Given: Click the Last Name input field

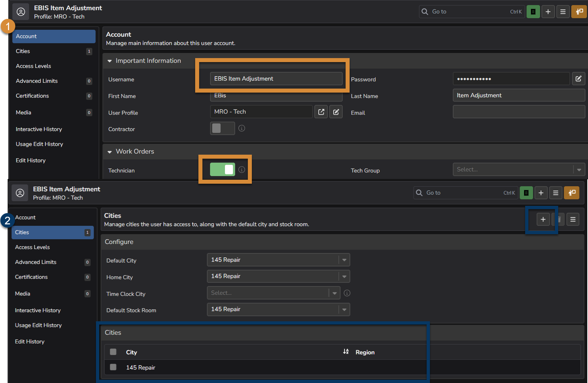Looking at the screenshot, I should (519, 95).
